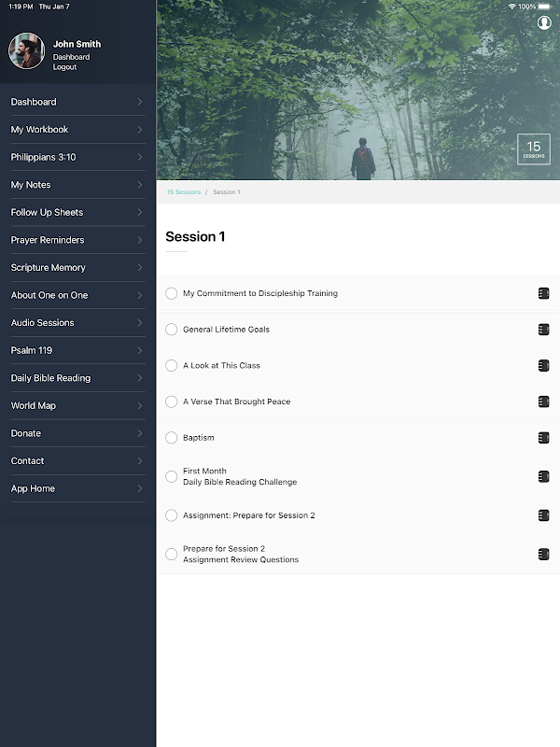560x747 pixels.
Task: Open notebook icon beside General Lifetime Goals
Action: pyautogui.click(x=543, y=330)
